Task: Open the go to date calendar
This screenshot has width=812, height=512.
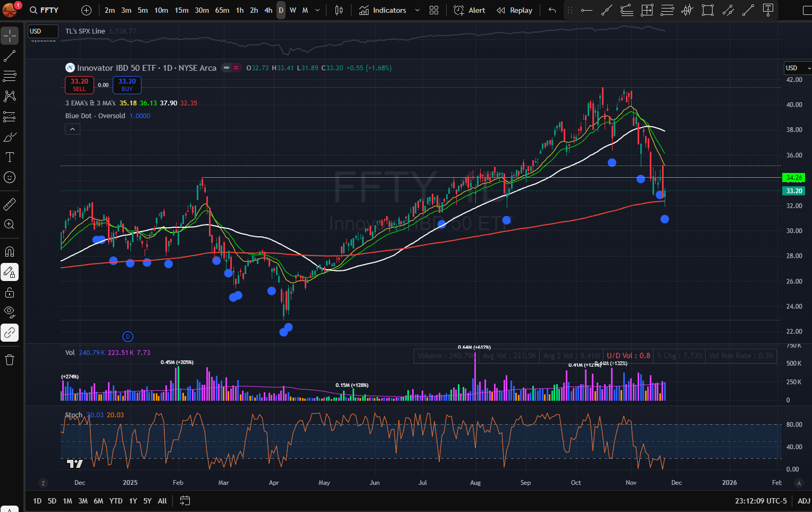Action: pyautogui.click(x=185, y=501)
